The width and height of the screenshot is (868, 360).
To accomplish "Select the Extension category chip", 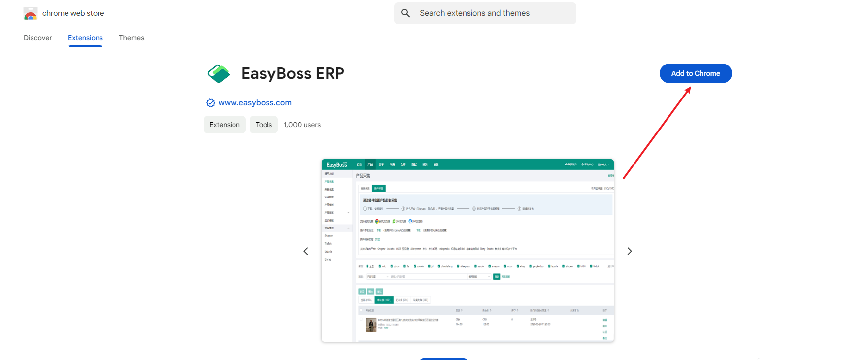I will click(225, 125).
